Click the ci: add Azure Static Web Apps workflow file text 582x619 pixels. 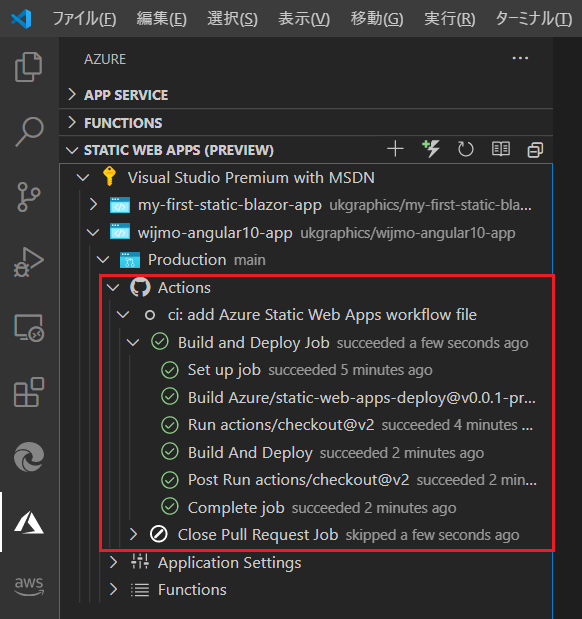click(x=322, y=315)
